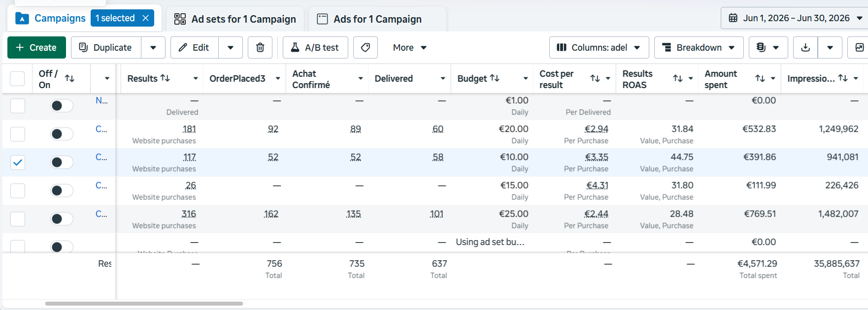Open the Achat Confirmé column menu arrow

tap(361, 79)
